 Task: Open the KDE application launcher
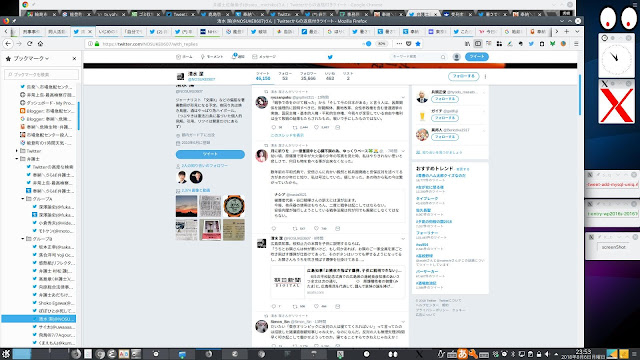(x=6, y=354)
